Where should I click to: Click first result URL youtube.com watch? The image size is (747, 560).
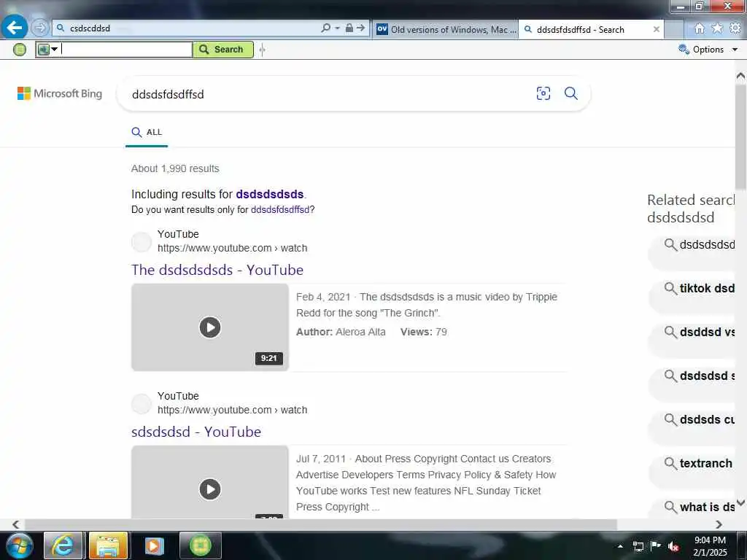[233, 248]
